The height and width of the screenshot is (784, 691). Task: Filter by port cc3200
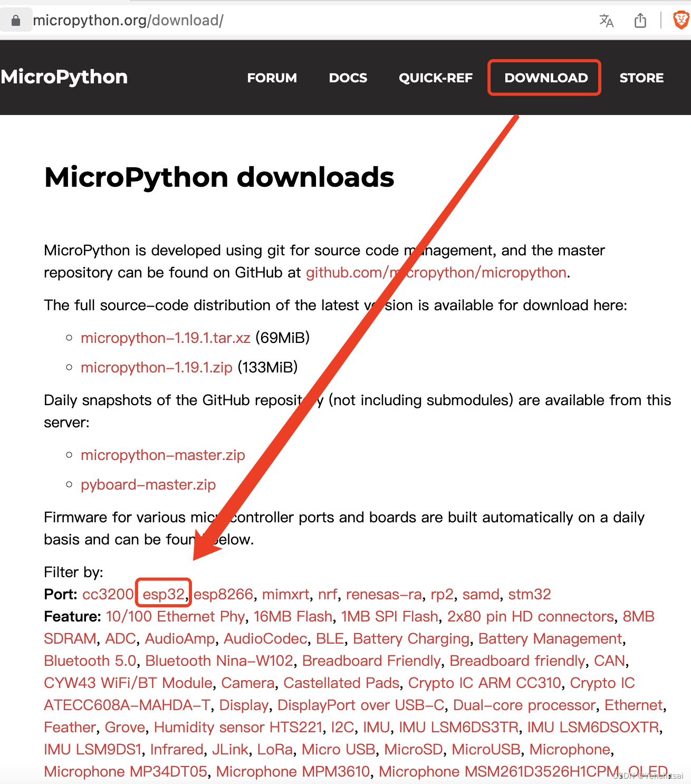tap(108, 595)
